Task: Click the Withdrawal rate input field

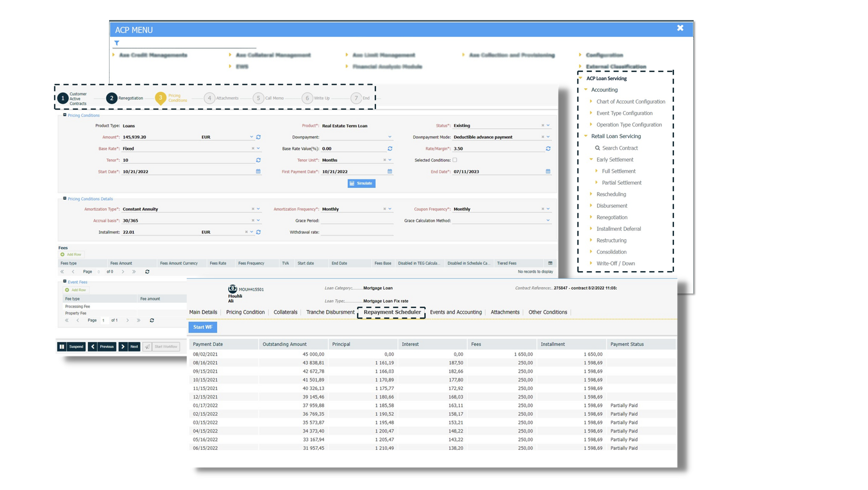Action: (x=357, y=232)
